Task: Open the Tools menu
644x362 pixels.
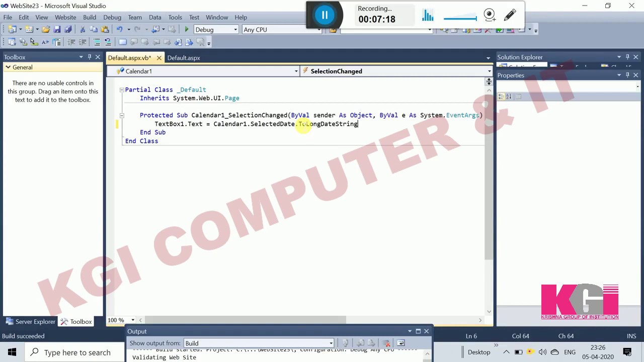Action: pos(175,17)
